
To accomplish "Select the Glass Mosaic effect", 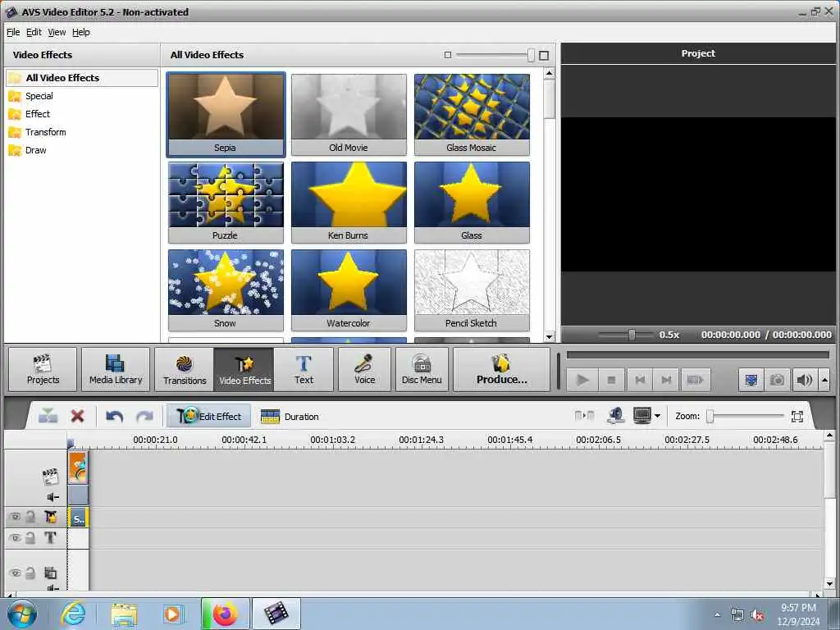I will [472, 114].
